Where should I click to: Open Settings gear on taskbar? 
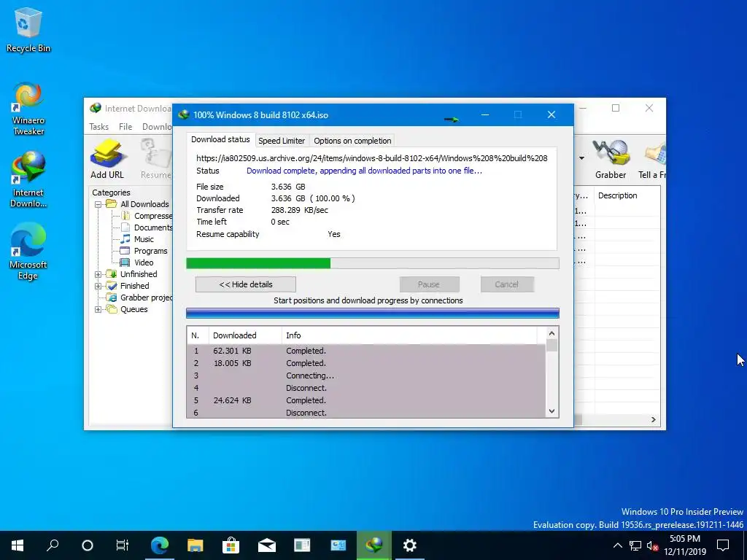point(410,545)
